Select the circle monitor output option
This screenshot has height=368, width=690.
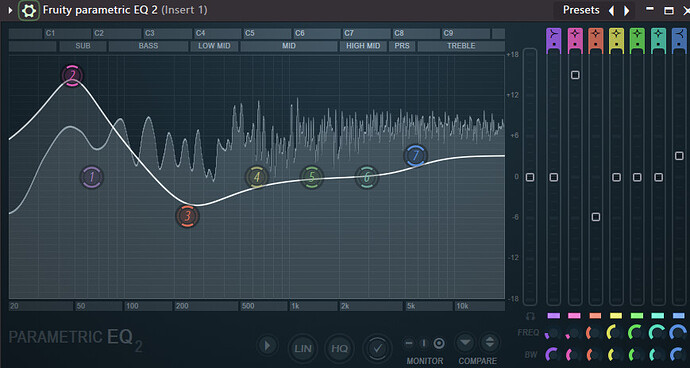point(439,343)
